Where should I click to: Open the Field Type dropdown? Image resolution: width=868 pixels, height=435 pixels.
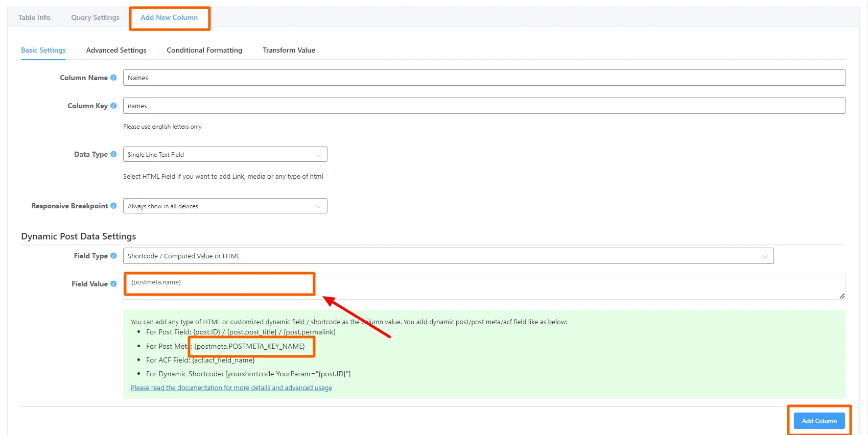(x=448, y=256)
